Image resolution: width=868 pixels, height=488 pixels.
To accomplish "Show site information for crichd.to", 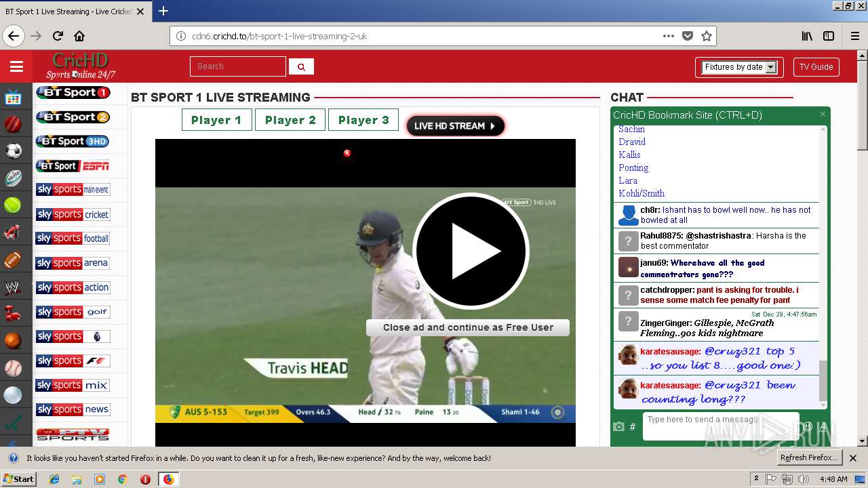I will click(x=181, y=36).
